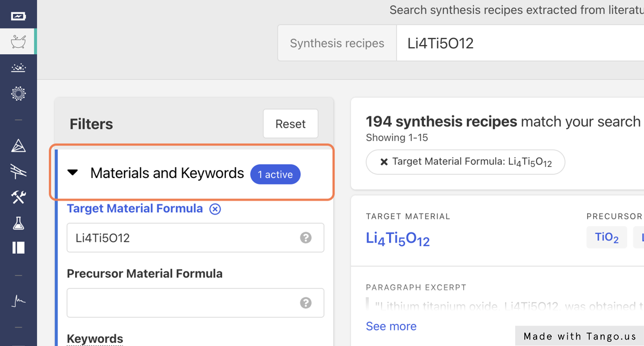
Task: Select the mortar and pestle Synthesis icon
Action: click(x=18, y=41)
